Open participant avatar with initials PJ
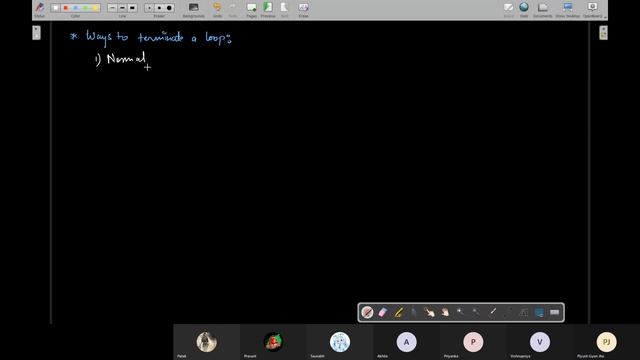This screenshot has height=360, width=640. click(606, 342)
